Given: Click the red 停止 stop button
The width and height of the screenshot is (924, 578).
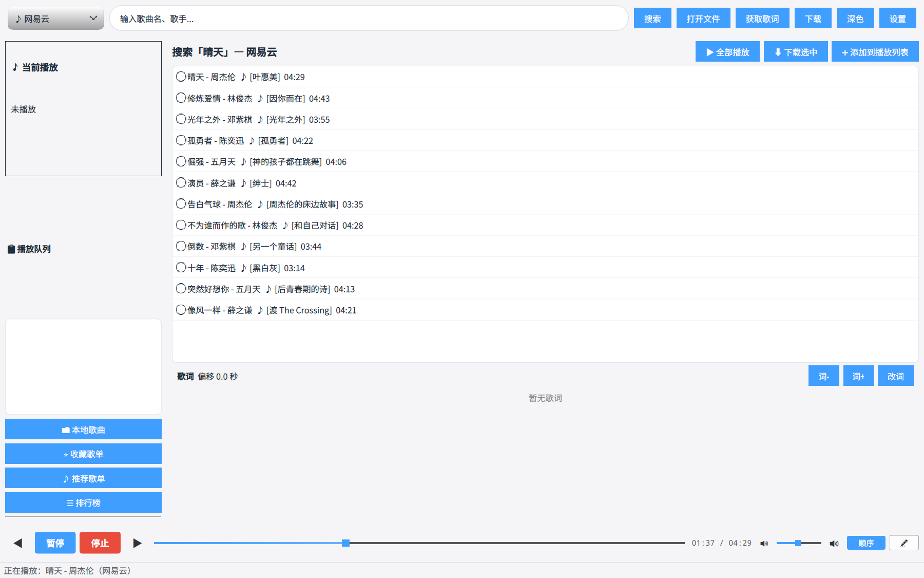Looking at the screenshot, I should coord(100,543).
